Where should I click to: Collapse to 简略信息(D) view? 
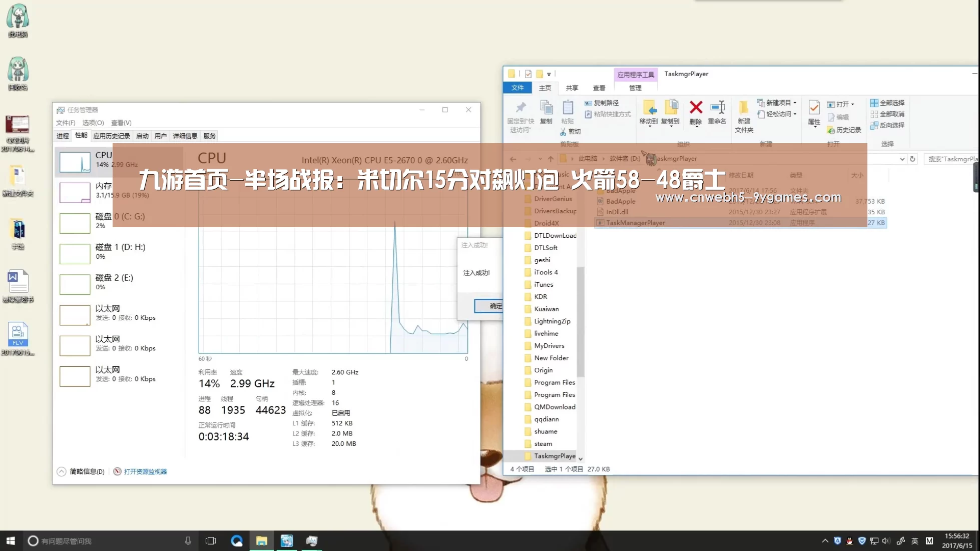[x=81, y=471]
